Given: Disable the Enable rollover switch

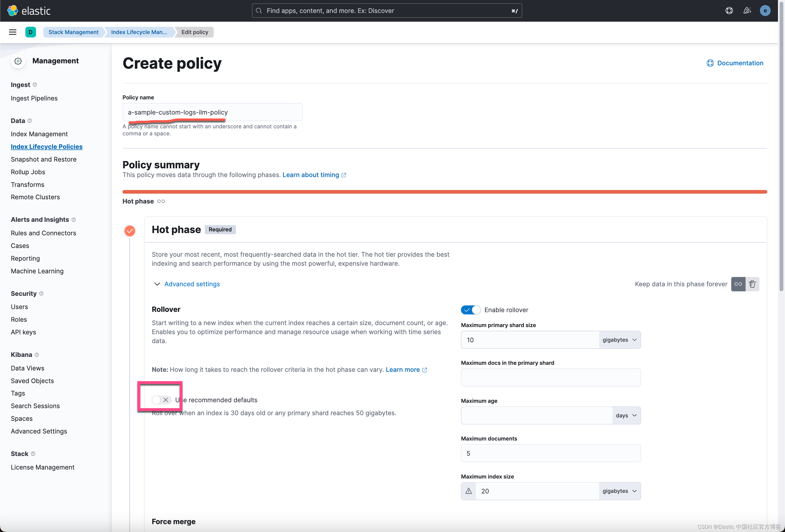Looking at the screenshot, I should (x=470, y=310).
